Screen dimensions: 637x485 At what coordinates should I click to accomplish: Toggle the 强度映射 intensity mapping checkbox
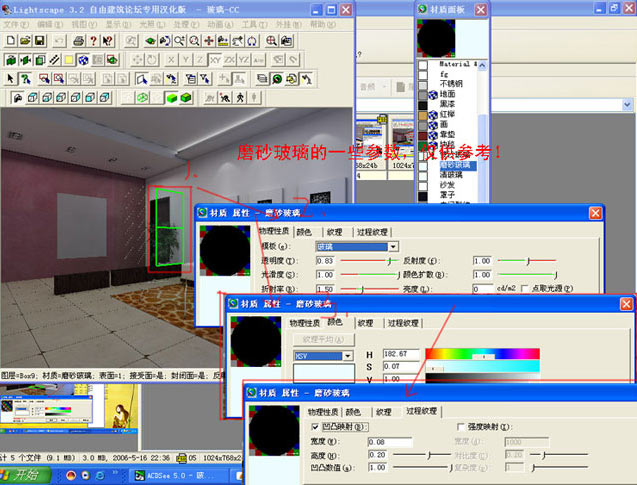[x=461, y=427]
